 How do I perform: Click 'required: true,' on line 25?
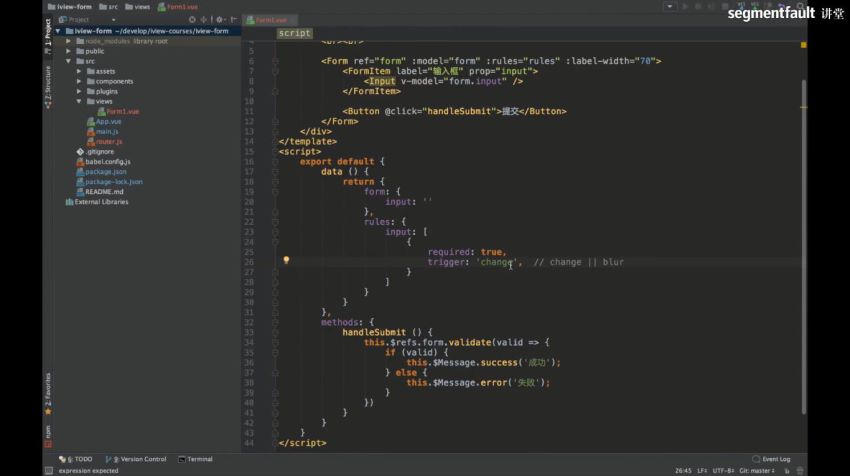click(x=467, y=252)
